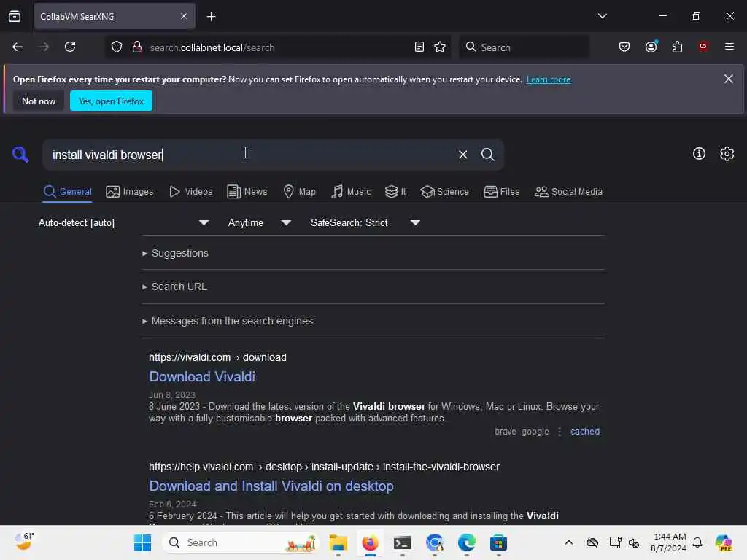Switch to the Images tab
The image size is (747, 560).
130,192
